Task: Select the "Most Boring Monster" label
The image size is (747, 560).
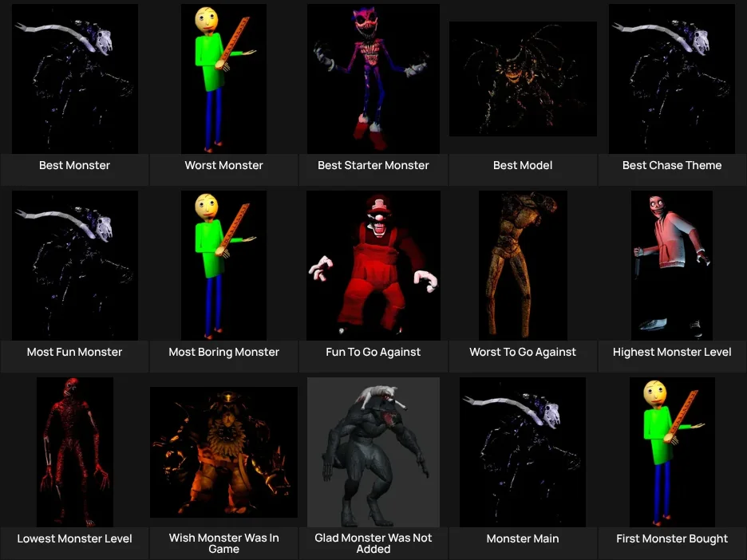Action: coord(224,352)
